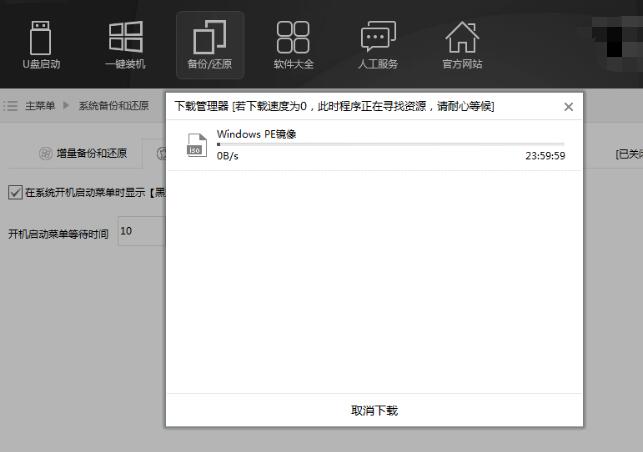
Task: Go to 主菜单 in the breadcrumb
Action: 40,105
